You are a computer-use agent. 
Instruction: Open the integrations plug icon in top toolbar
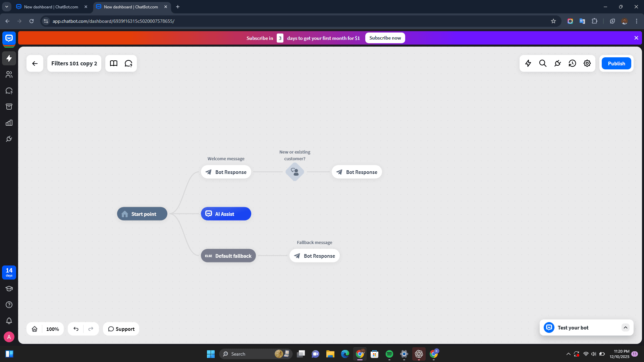tap(557, 63)
